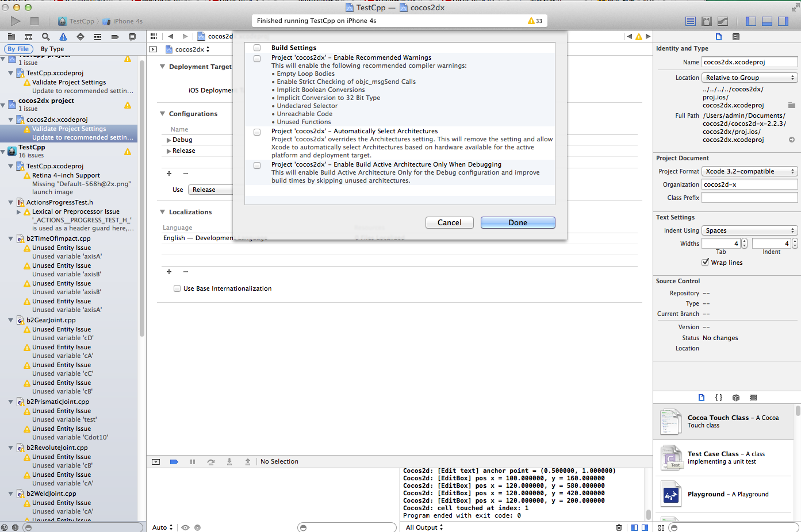Clear console with trash icon
This screenshot has width=801, height=532.
click(x=619, y=527)
